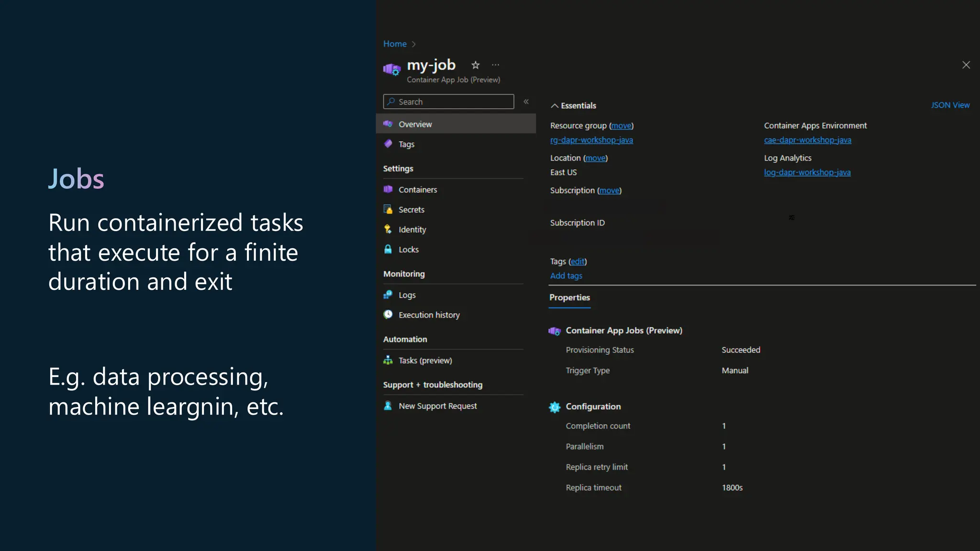Viewport: 980px width, 551px height.
Task: Click the Locks padlock icon
Action: [x=388, y=249]
